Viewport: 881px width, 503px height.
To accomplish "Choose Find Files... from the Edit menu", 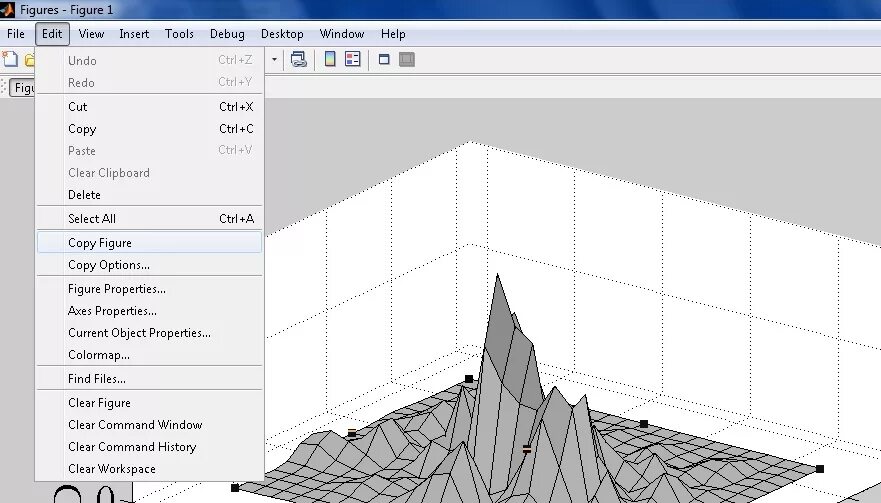I will click(149, 379).
